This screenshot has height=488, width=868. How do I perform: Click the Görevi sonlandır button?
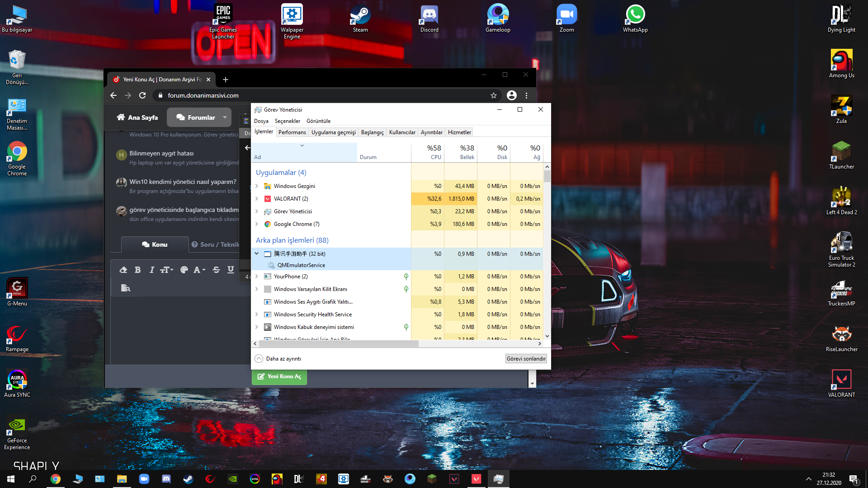tap(526, 359)
